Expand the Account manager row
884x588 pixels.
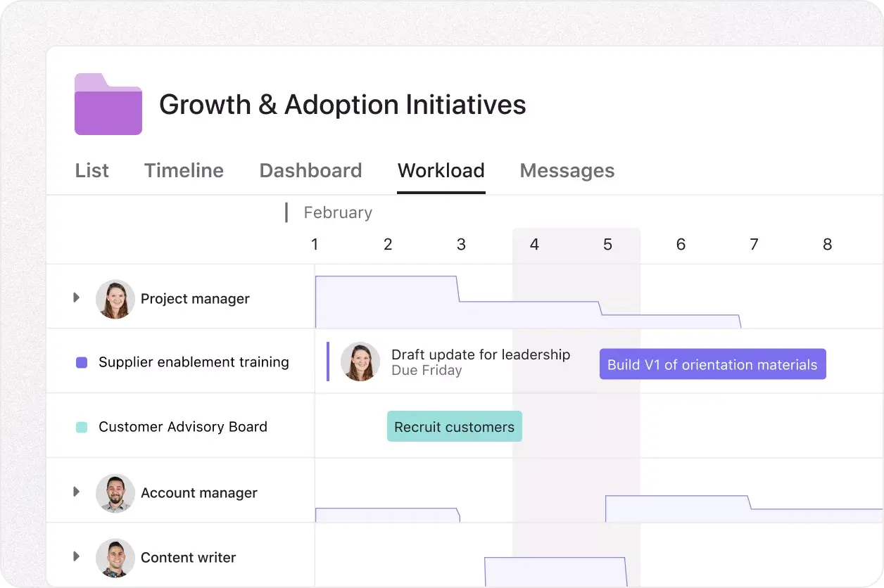[77, 492]
